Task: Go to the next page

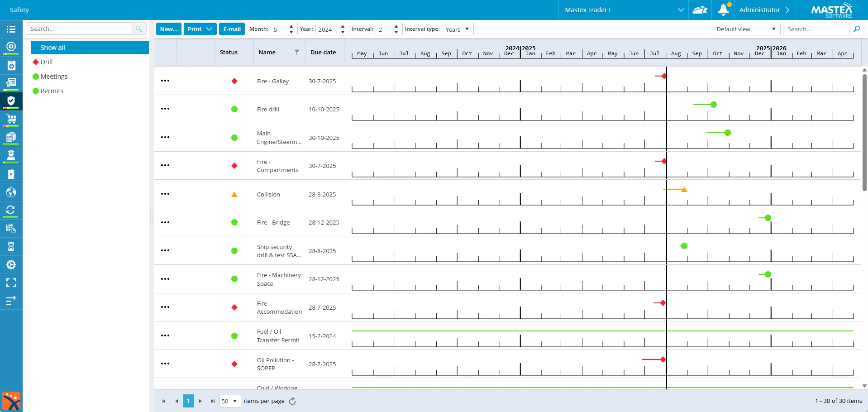Action: click(x=200, y=401)
